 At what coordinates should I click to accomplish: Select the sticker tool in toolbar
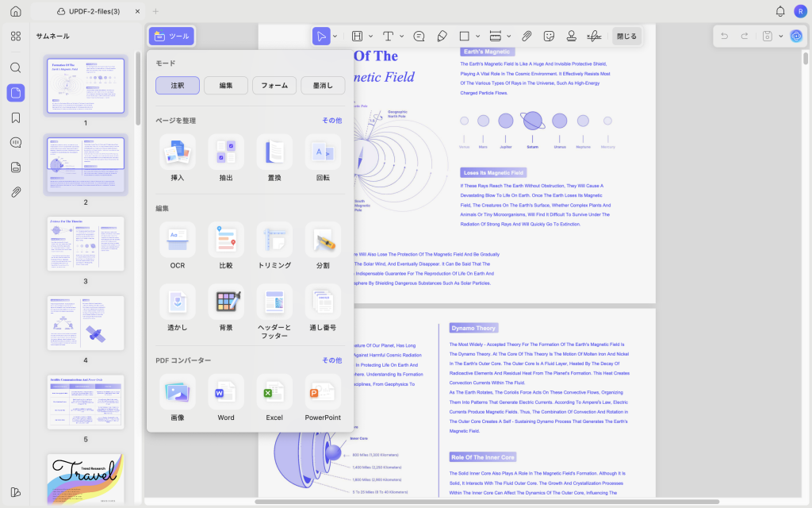click(549, 36)
